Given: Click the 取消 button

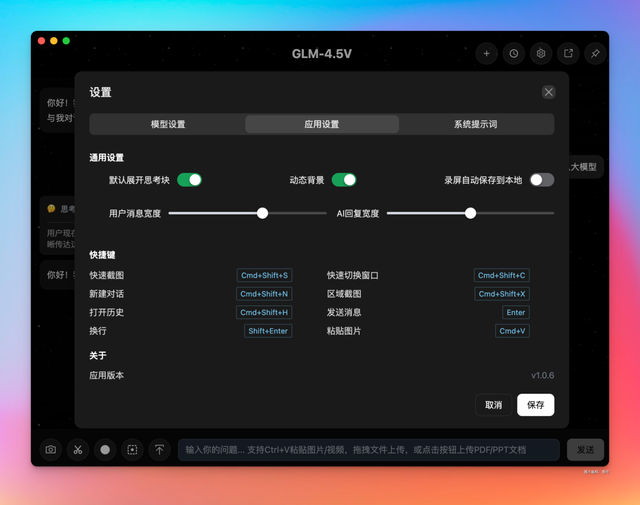Looking at the screenshot, I should [493, 405].
